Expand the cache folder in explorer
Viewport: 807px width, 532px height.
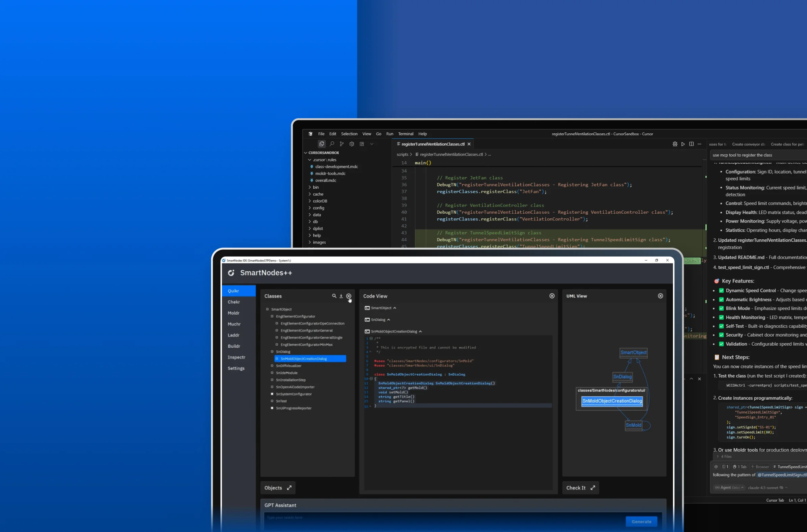point(318,194)
